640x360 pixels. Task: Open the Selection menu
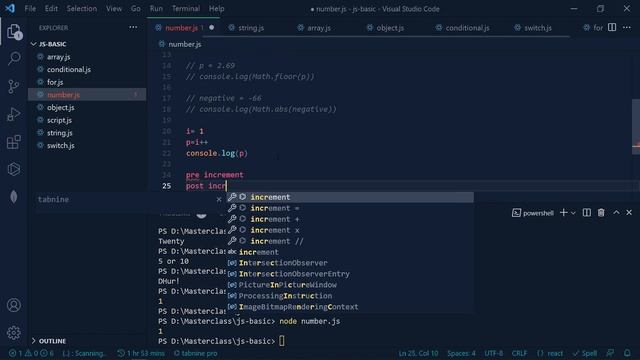(x=82, y=9)
